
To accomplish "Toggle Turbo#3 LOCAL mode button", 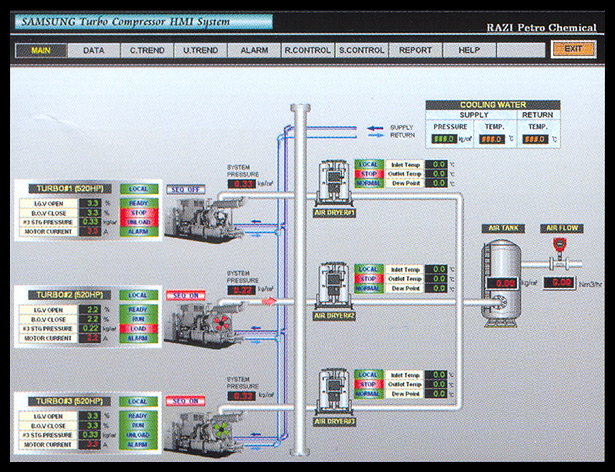I will coord(138,401).
